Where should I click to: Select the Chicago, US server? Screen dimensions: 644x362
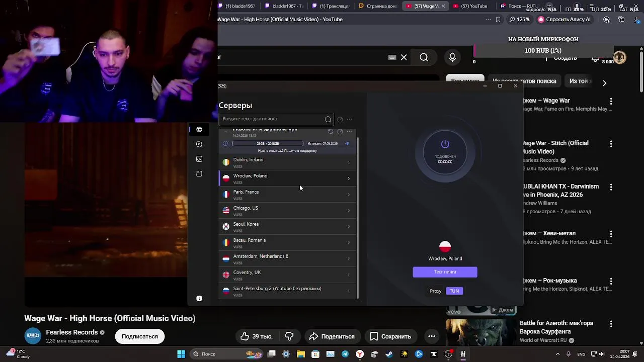coord(287,211)
